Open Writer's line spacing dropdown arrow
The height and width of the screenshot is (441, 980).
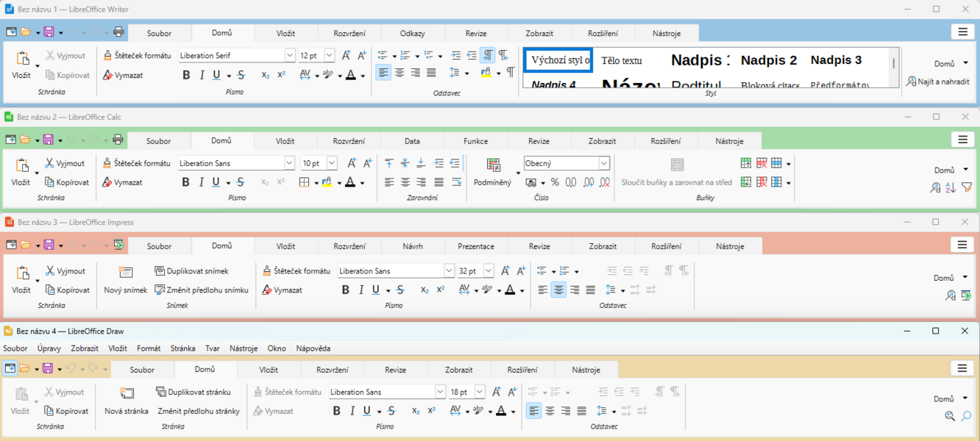tap(467, 73)
